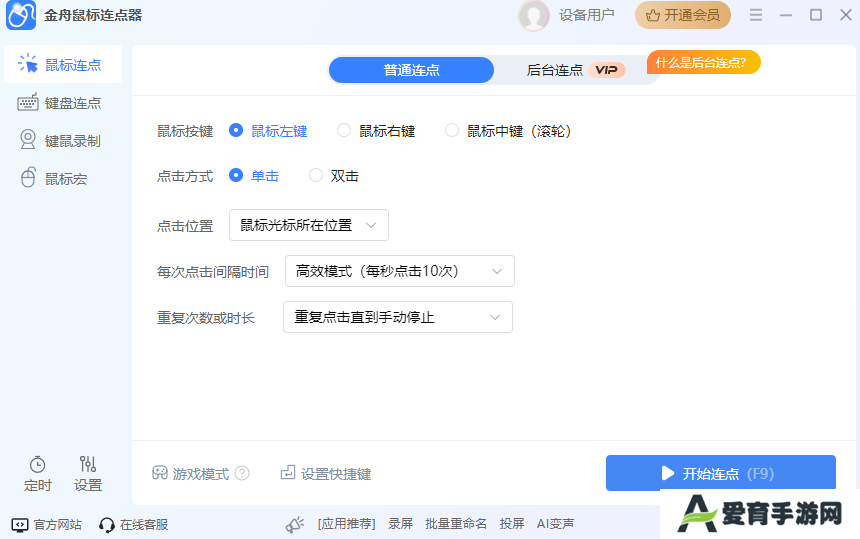Open the 录屏 recommended app link
The width and height of the screenshot is (860, 539).
(x=400, y=524)
